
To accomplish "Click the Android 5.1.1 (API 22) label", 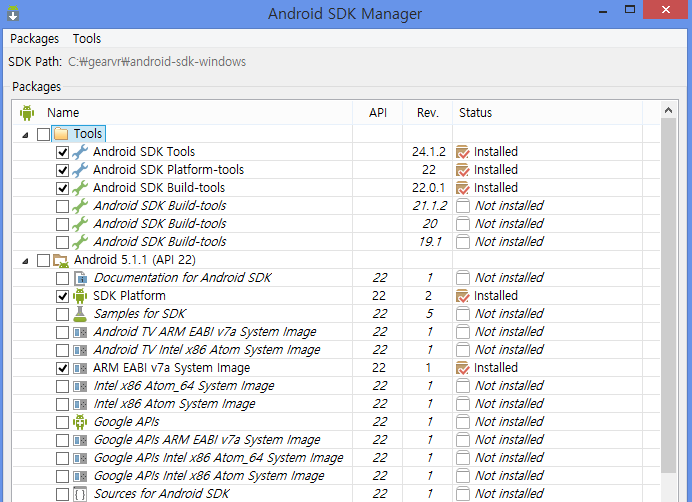I will point(135,260).
